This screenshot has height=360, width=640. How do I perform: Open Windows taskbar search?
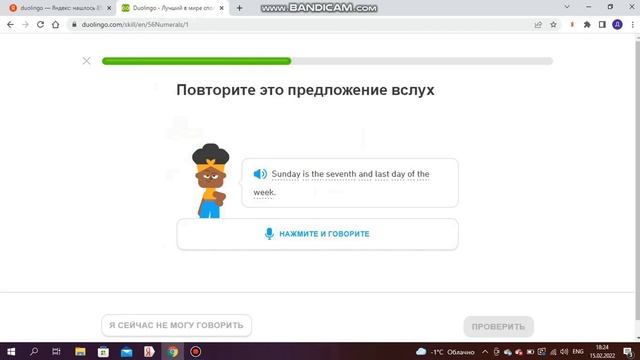pyautogui.click(x=34, y=351)
